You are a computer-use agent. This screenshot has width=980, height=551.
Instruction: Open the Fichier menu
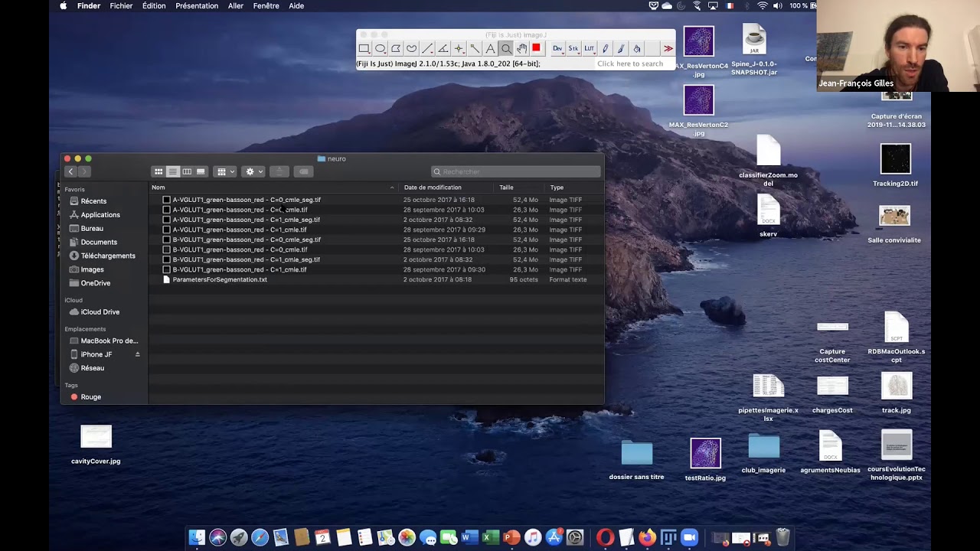coord(121,6)
